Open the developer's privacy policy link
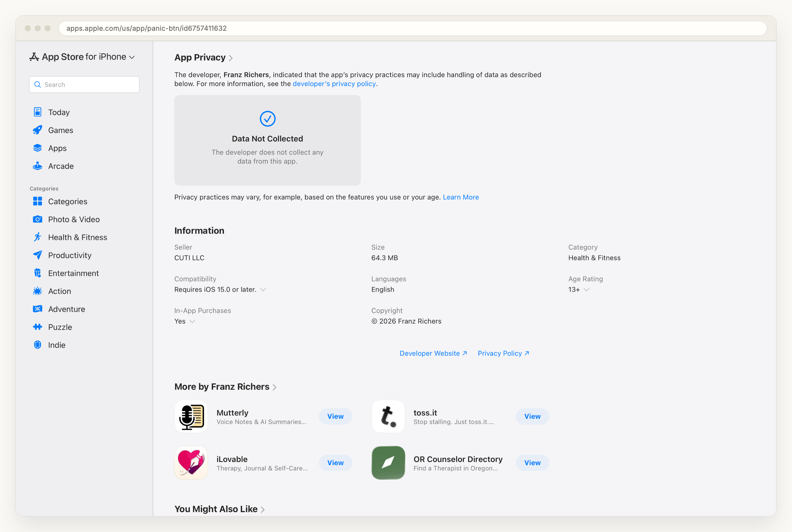The image size is (792, 532). [334, 84]
